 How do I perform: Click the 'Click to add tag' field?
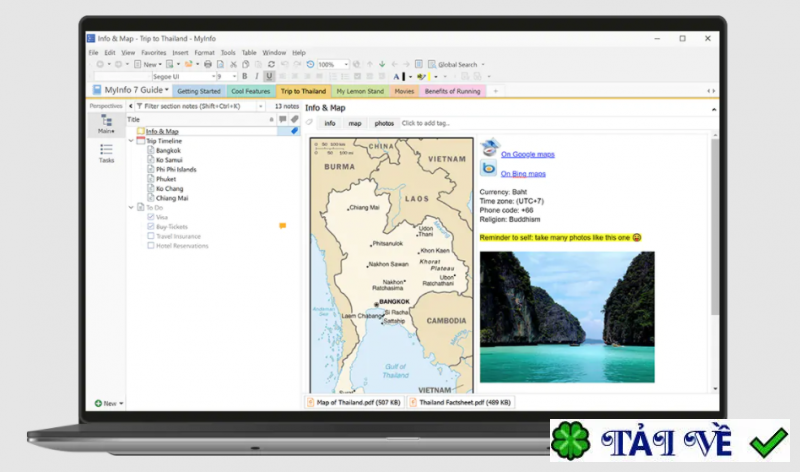pyautogui.click(x=426, y=123)
